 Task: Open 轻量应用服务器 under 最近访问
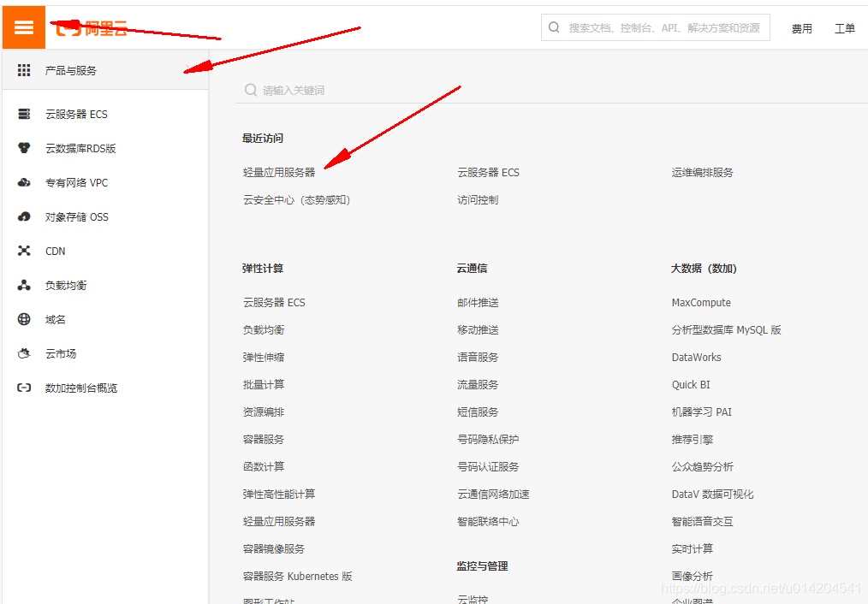tap(279, 173)
